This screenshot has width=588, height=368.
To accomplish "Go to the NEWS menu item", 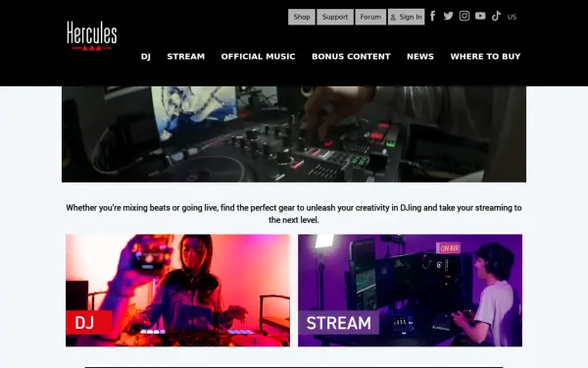I will 420,57.
